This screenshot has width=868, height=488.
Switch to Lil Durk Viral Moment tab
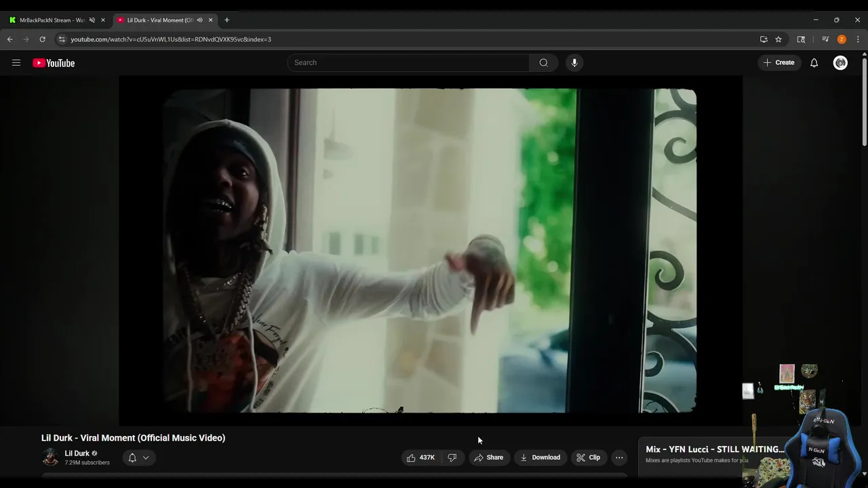159,20
